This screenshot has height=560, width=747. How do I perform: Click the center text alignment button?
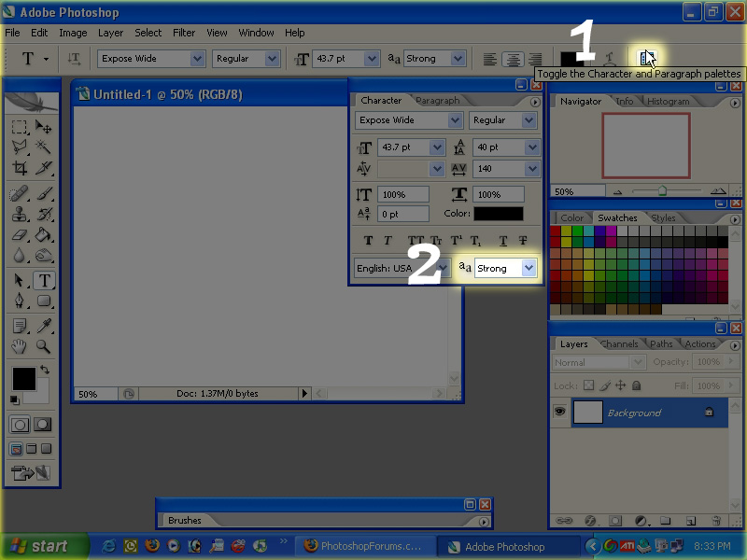(x=514, y=59)
